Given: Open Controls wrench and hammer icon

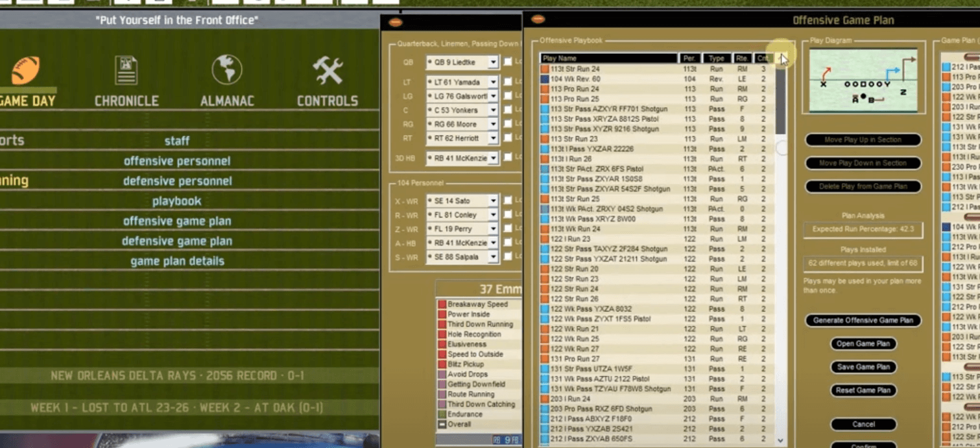Looking at the screenshot, I should 328,70.
